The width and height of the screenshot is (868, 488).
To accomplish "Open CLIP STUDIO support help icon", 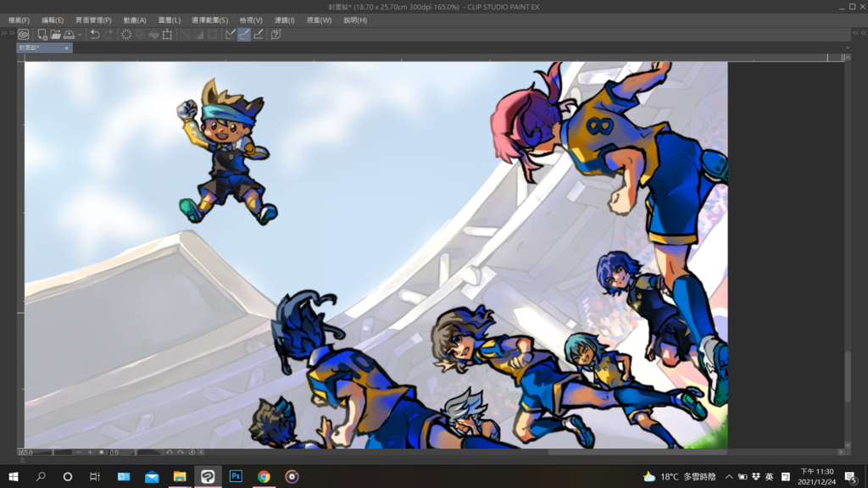I will coord(275,34).
